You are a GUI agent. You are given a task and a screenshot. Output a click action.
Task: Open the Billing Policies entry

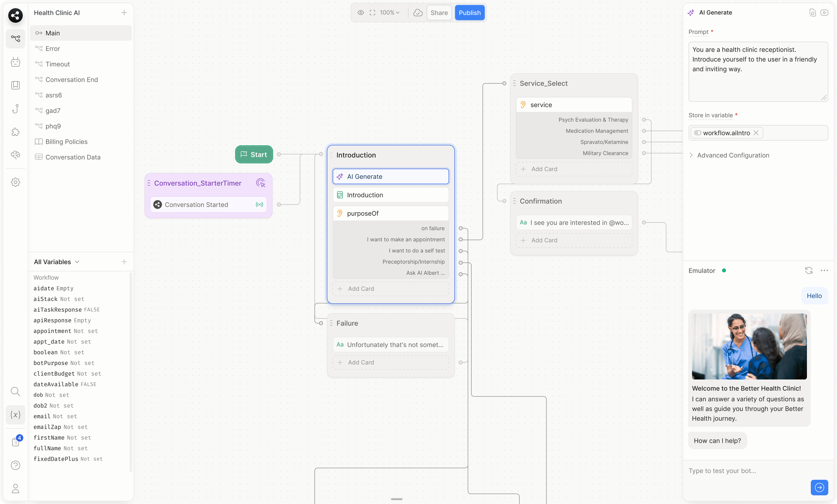pos(67,141)
